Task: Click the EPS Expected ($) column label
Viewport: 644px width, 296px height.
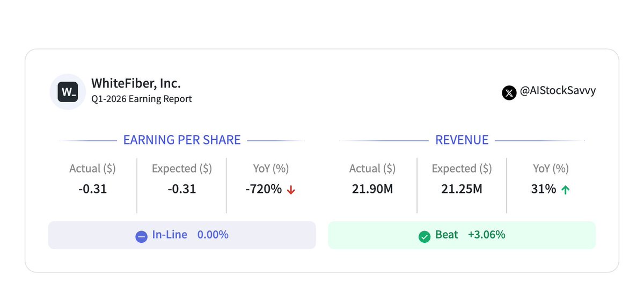Action: tap(182, 169)
